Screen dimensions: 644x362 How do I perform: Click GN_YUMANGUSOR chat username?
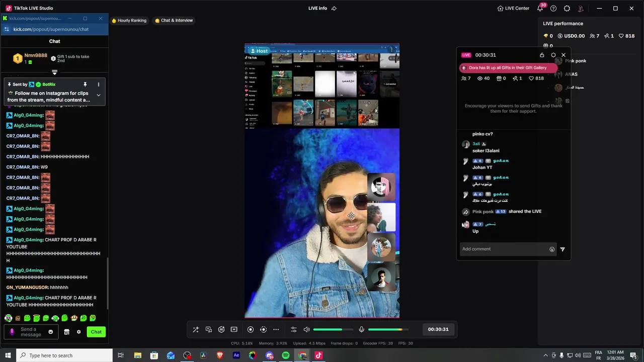point(27,288)
